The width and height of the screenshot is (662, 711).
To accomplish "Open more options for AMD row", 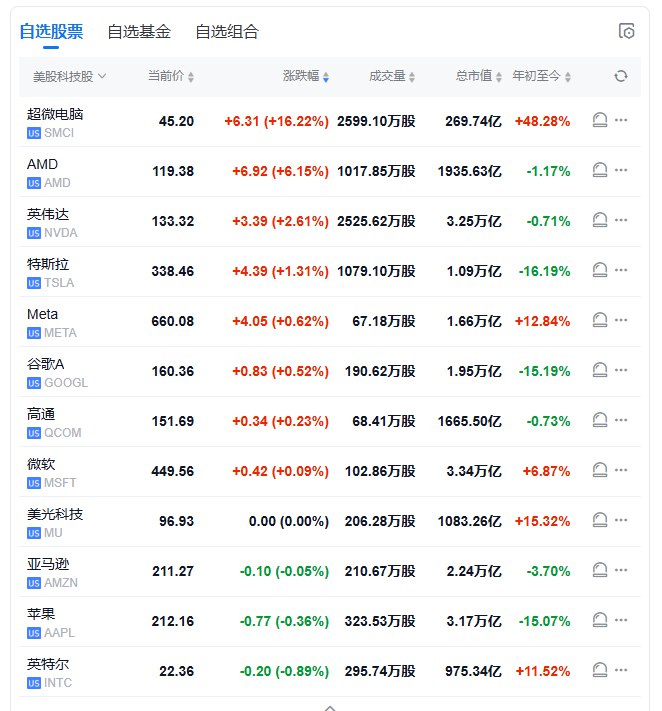I will [x=621, y=170].
